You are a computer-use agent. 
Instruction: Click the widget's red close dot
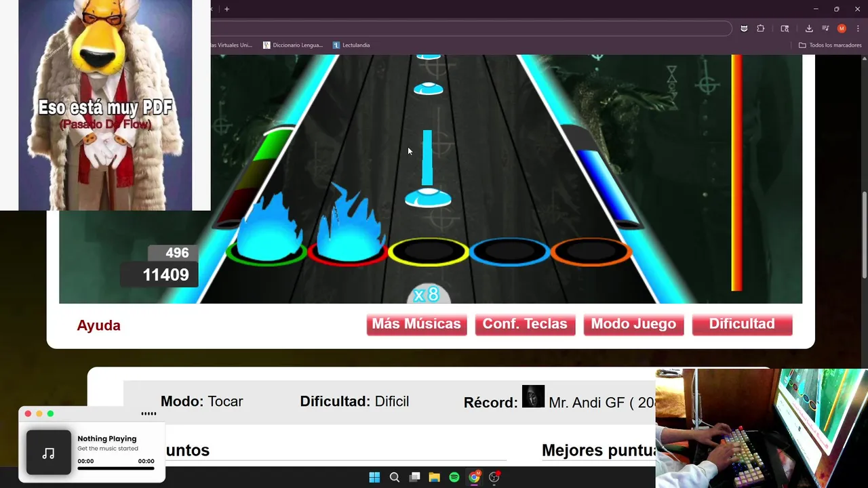pos(28,413)
